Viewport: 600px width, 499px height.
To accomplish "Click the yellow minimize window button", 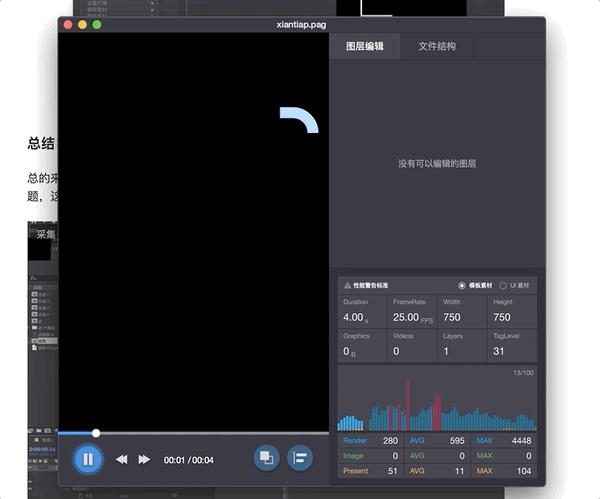I will click(x=82, y=24).
